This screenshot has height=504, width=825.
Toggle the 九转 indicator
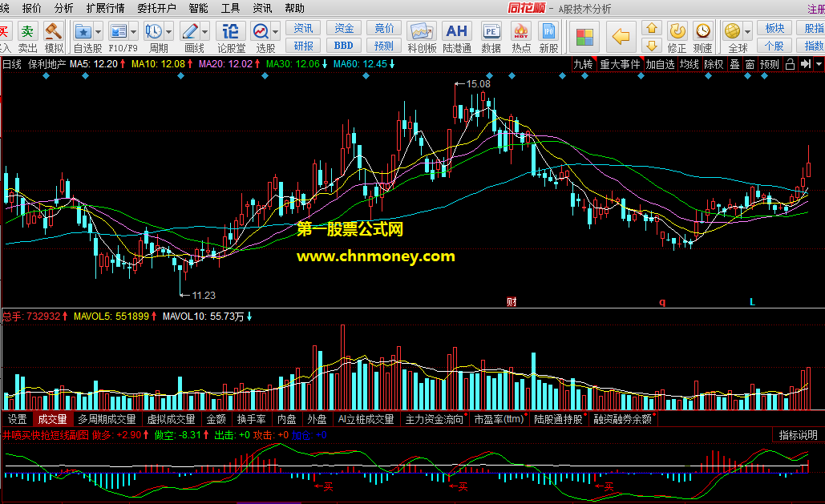[583, 64]
